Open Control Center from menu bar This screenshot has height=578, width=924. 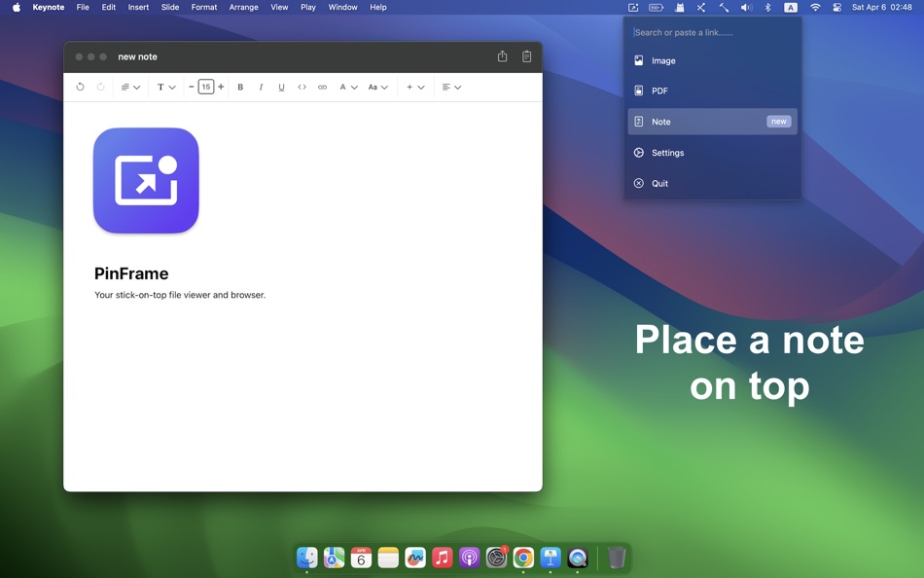pyautogui.click(x=836, y=7)
